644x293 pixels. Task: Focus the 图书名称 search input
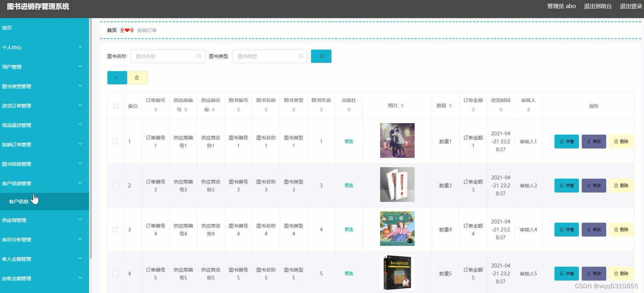168,56
